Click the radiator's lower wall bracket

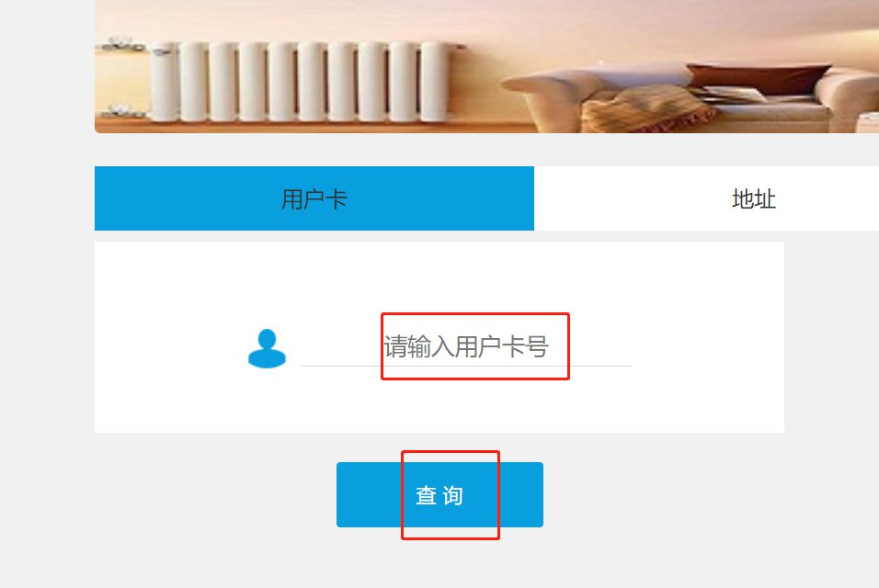click(120, 110)
